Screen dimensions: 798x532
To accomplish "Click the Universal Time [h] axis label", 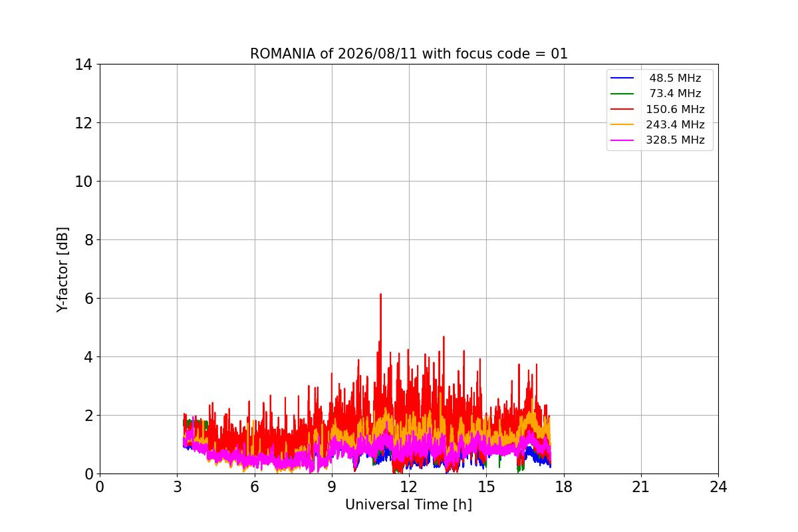I will pos(408,505).
